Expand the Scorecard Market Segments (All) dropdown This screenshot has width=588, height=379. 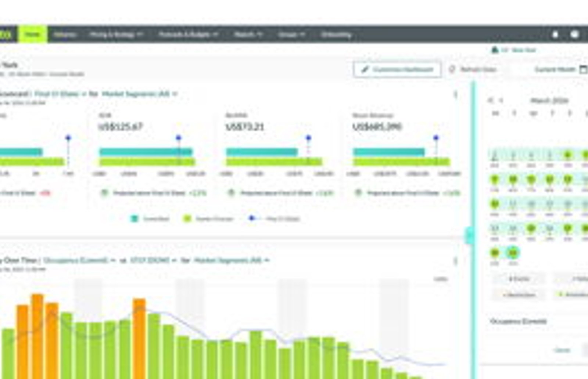139,94
